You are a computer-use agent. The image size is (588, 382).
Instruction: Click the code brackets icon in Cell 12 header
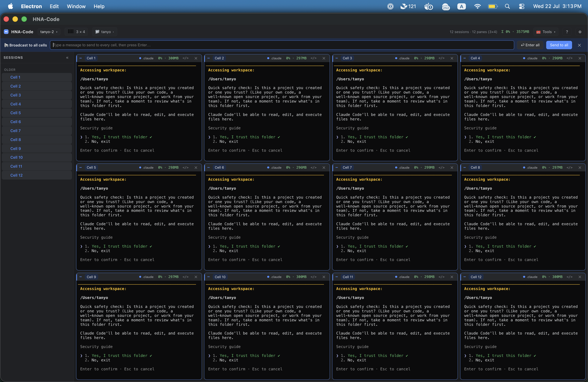point(570,277)
